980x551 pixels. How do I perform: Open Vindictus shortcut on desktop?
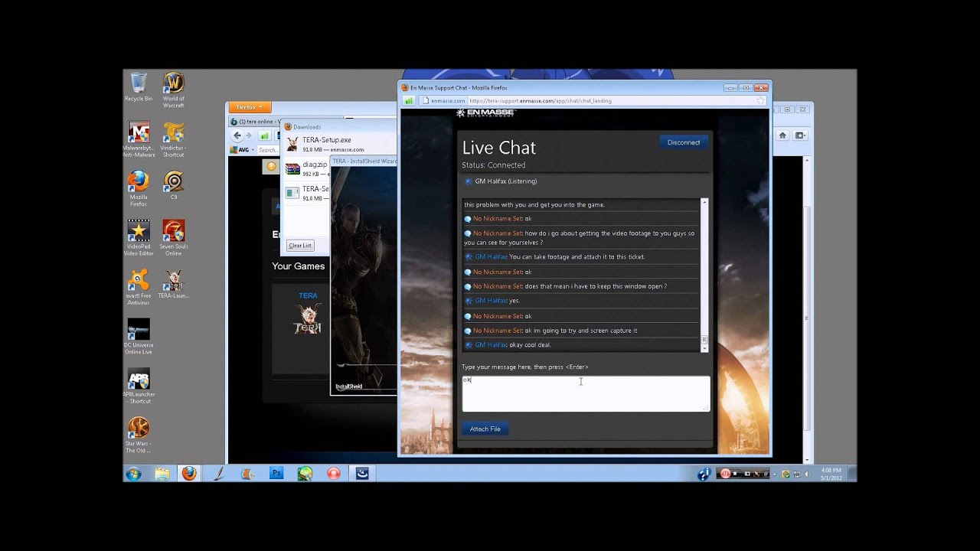(174, 139)
